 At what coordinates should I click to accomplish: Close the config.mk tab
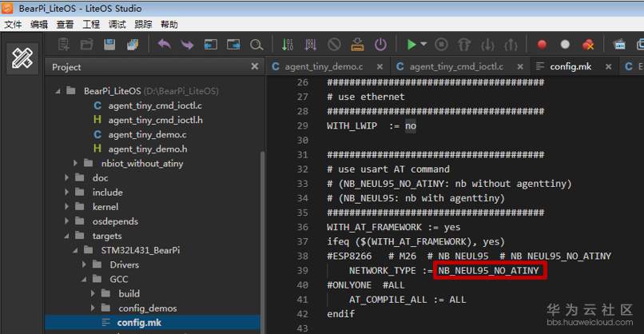pyautogui.click(x=608, y=66)
